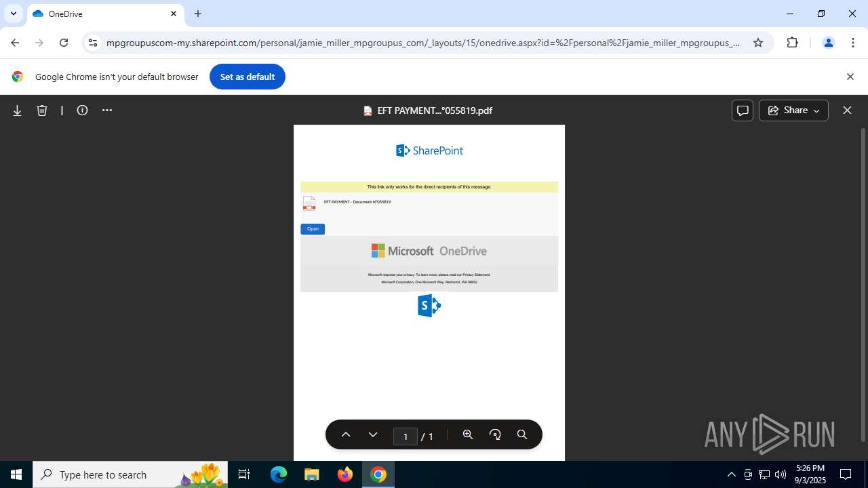This screenshot has width=868, height=488.
Task: Launch Firefox from taskbar
Action: click(x=345, y=474)
